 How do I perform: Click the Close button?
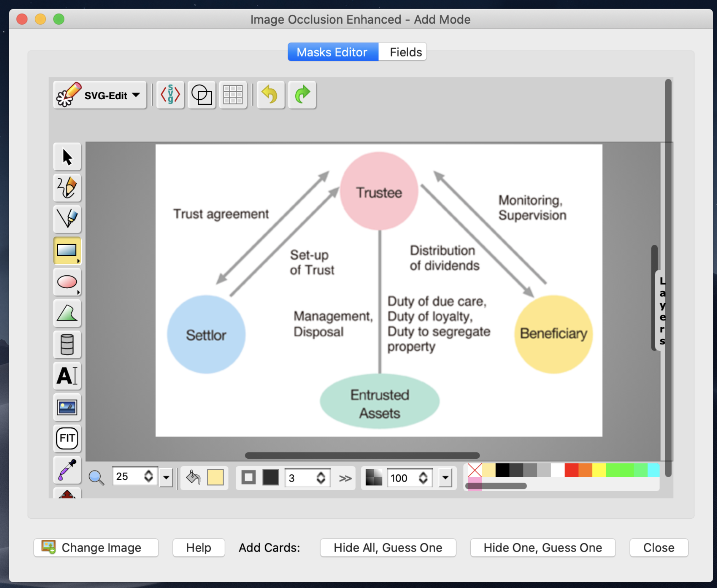pyautogui.click(x=659, y=548)
